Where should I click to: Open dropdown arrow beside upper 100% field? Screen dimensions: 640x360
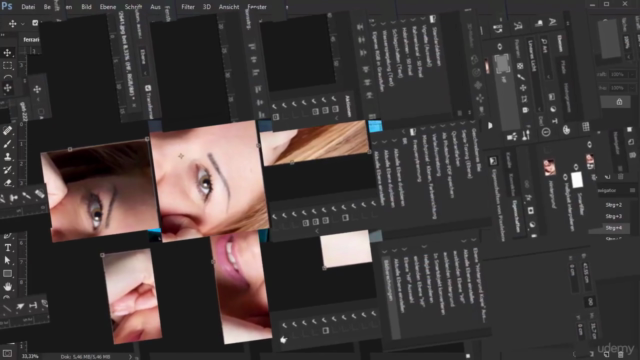tap(632, 74)
